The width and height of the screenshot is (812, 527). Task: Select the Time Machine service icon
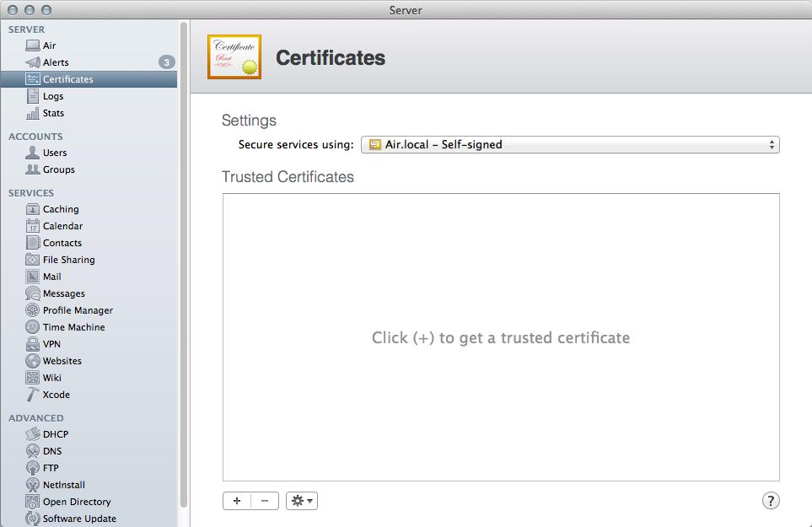click(x=33, y=327)
